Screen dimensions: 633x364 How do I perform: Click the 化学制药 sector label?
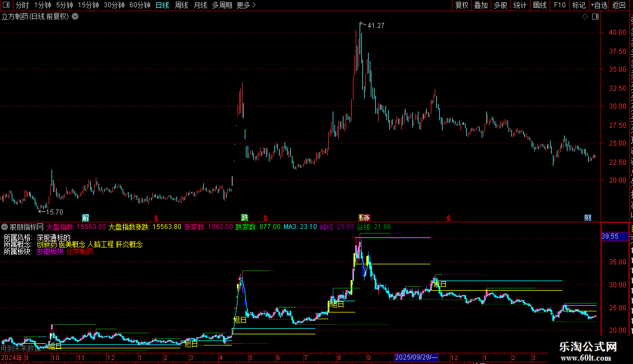click(x=80, y=252)
